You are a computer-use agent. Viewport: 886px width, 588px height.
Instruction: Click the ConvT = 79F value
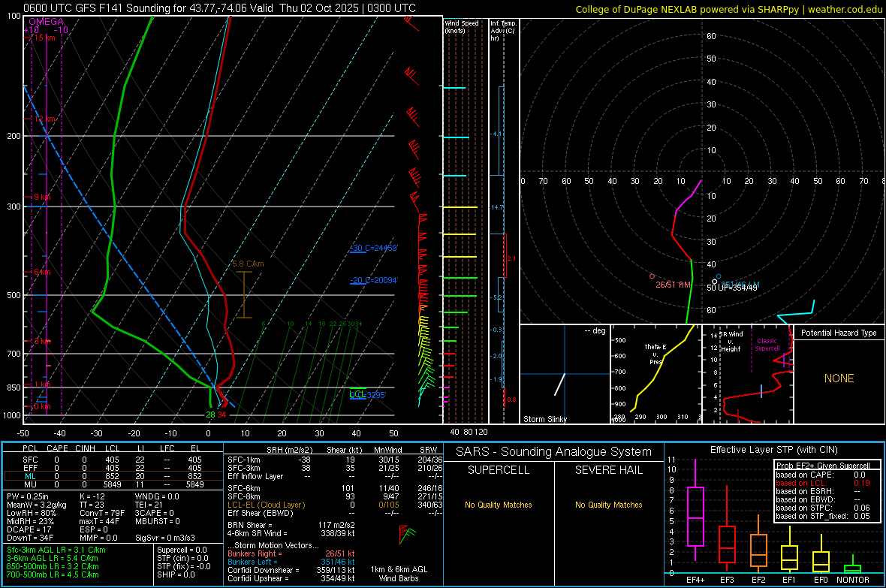102,513
